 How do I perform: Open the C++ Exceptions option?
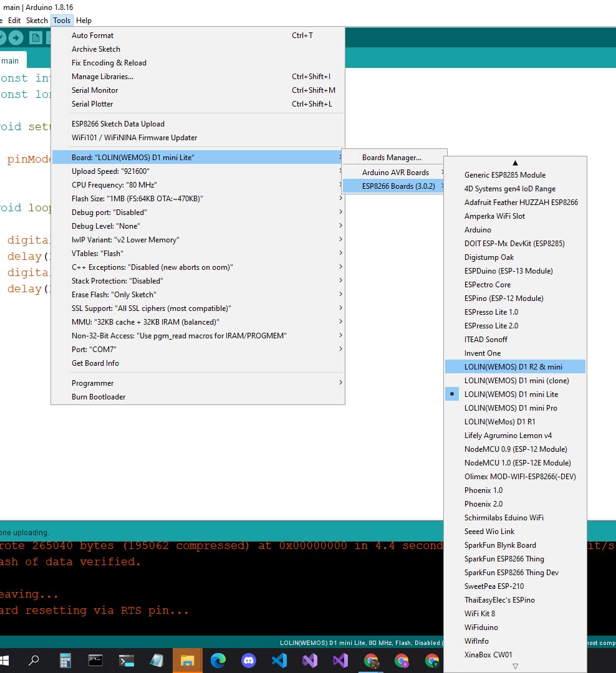tap(198, 267)
